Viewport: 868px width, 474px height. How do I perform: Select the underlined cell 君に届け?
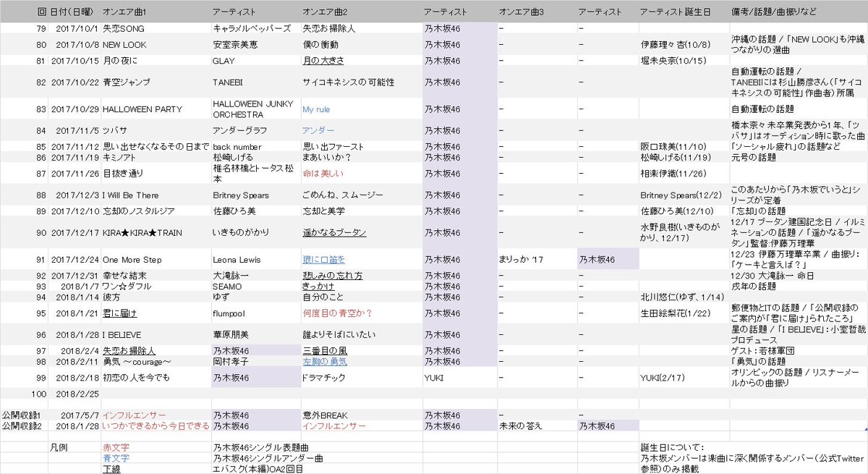pyautogui.click(x=120, y=313)
